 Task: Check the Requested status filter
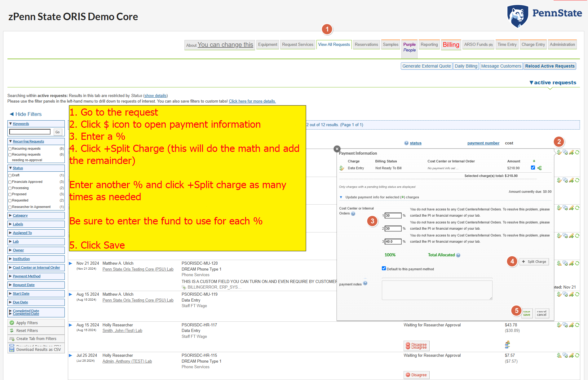[10, 201]
